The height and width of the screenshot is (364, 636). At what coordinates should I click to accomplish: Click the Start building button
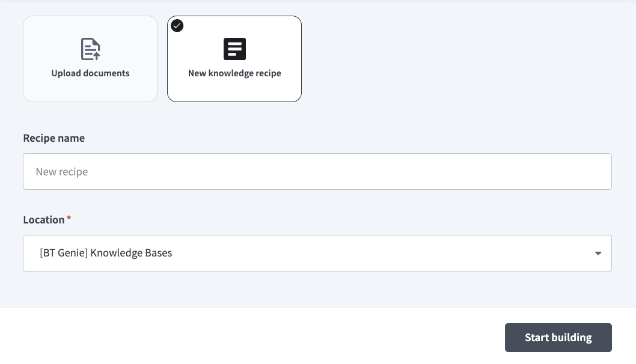558,338
